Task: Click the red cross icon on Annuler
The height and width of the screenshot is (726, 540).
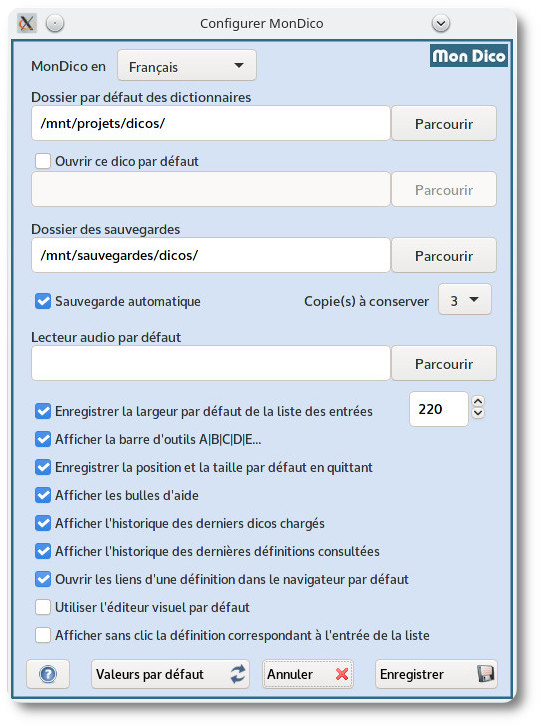Action: 342,674
